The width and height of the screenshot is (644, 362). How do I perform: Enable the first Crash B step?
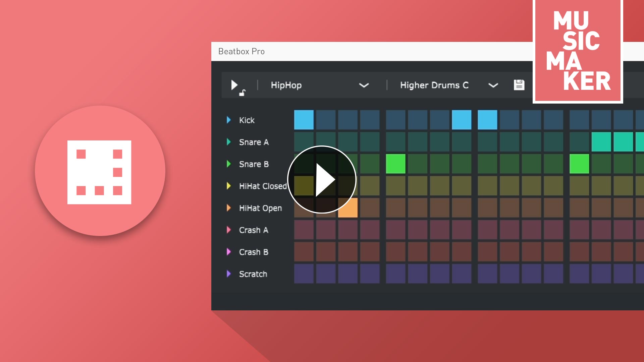(x=304, y=252)
